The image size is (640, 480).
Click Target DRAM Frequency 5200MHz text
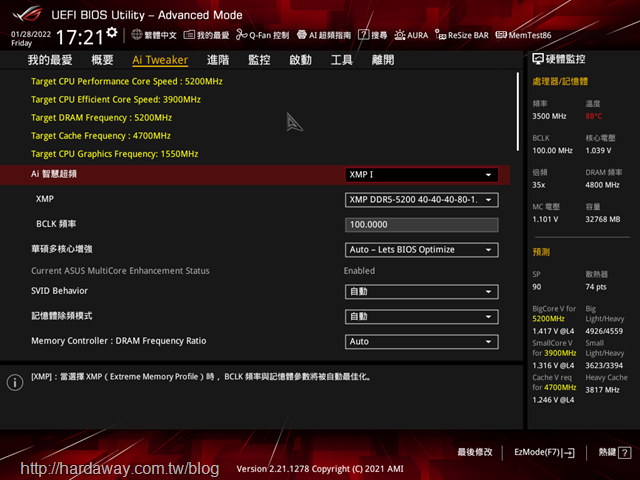click(x=101, y=118)
